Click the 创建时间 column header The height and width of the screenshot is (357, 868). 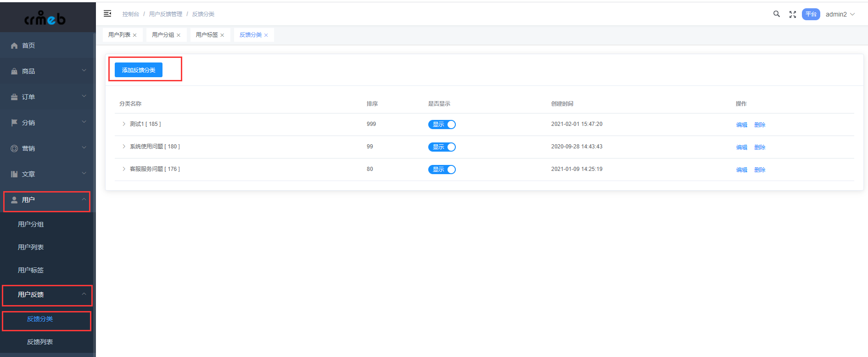[x=562, y=104]
